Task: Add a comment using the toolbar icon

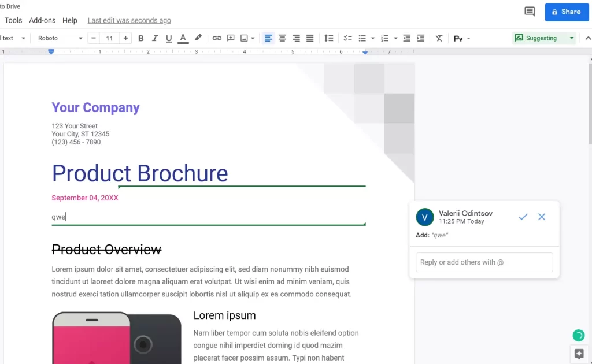Action: [x=231, y=38]
